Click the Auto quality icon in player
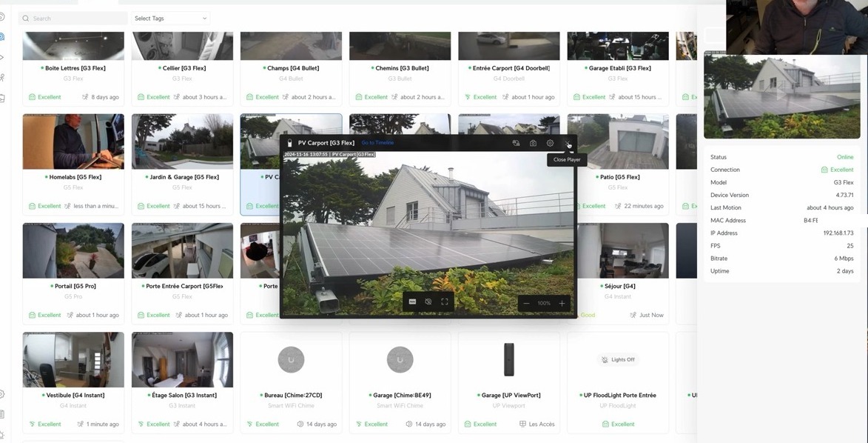 (x=412, y=302)
